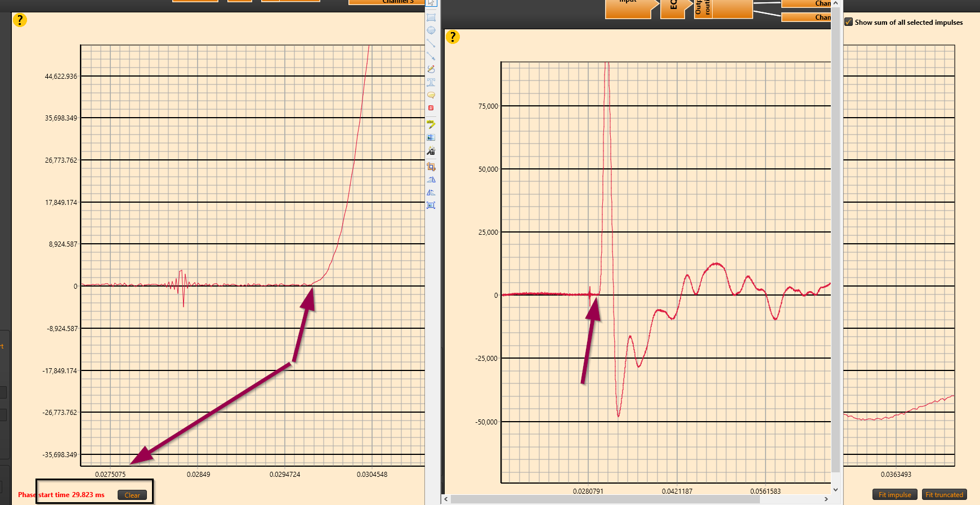
Task: Click the Fit impulse button
Action: pos(894,495)
